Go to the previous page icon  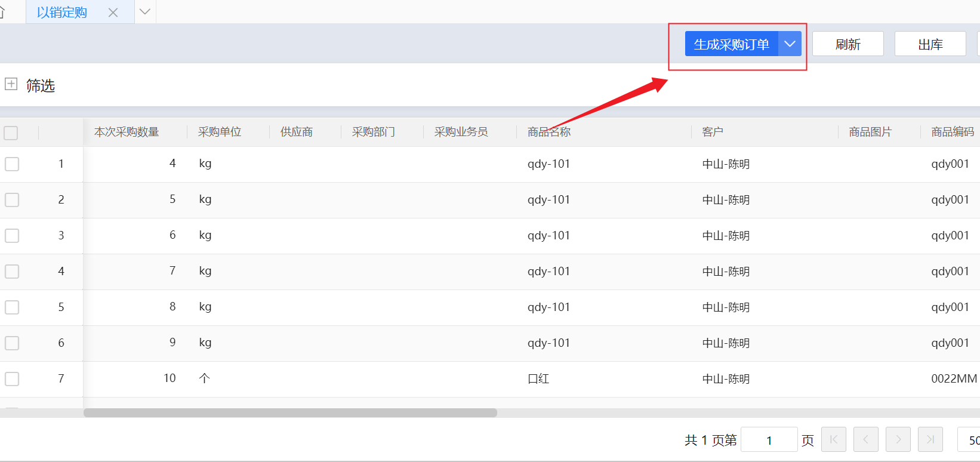[x=865, y=440]
